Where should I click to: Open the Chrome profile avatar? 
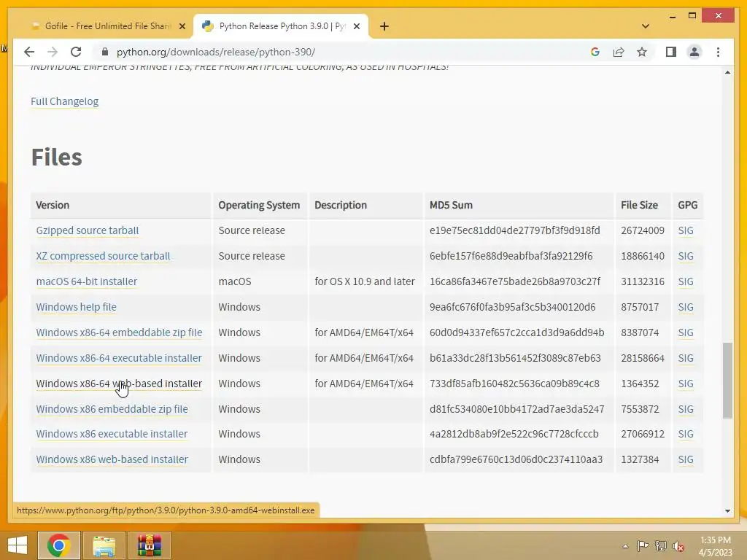[694, 52]
